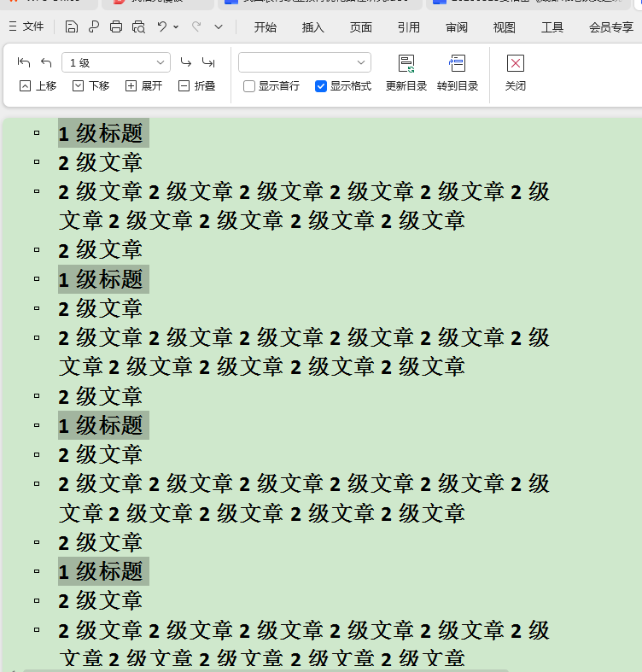
Task: Click the outline bullet beside the first 1 级标题
Action: tap(37, 133)
